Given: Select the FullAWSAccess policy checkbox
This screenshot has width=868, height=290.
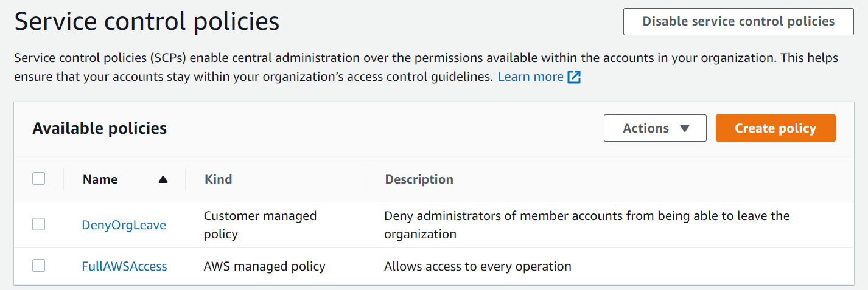Looking at the screenshot, I should coord(39,266).
